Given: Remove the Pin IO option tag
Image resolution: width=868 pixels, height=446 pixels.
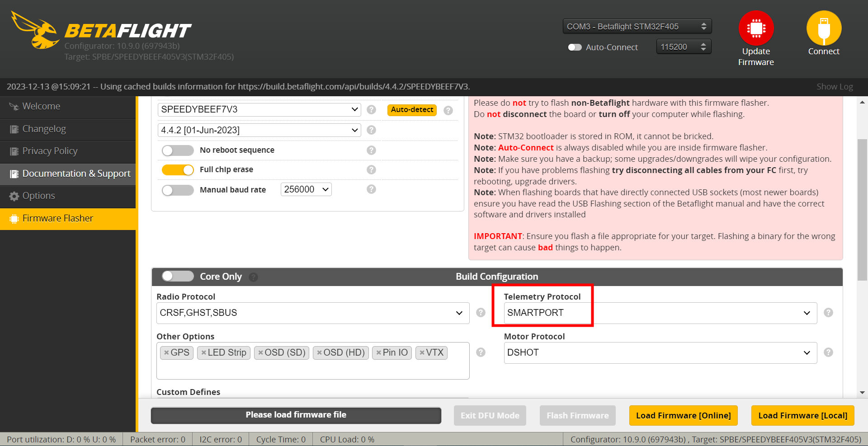Looking at the screenshot, I should (378, 353).
